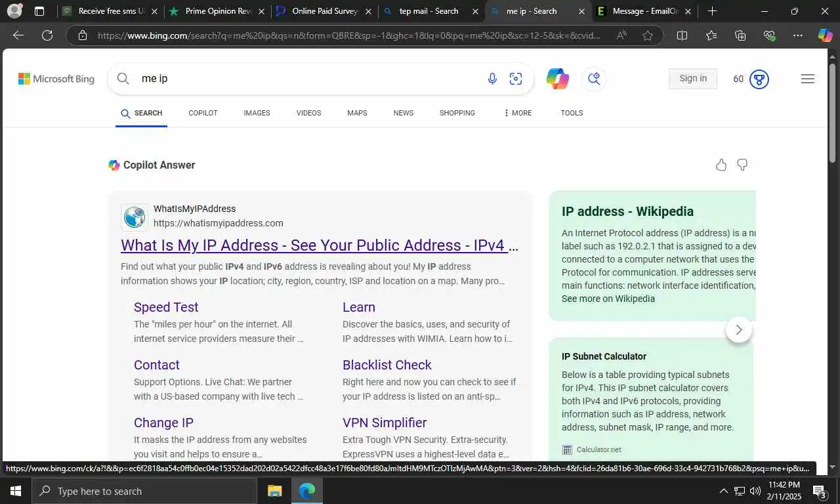This screenshot has height=504, width=840.
Task: Advance the right-side cards carousel arrow
Action: tap(739, 329)
